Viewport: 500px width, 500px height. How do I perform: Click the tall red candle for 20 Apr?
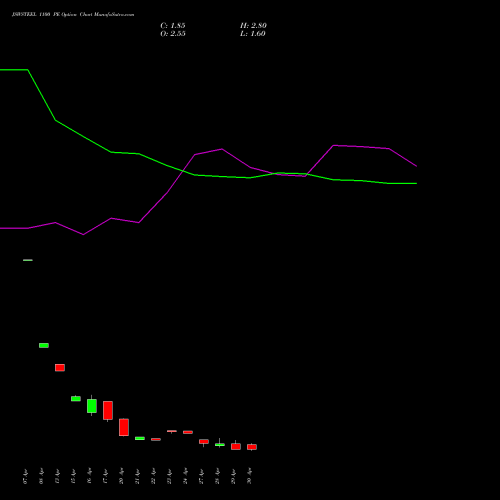(124, 427)
